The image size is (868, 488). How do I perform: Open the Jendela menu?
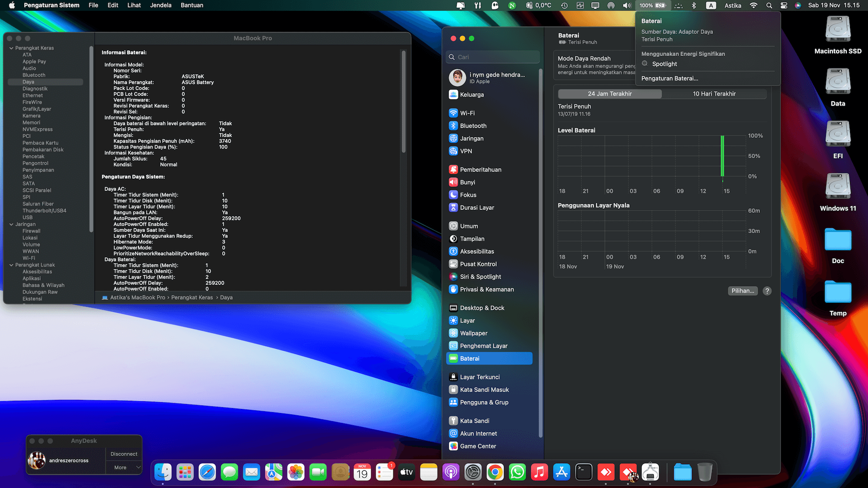(161, 5)
